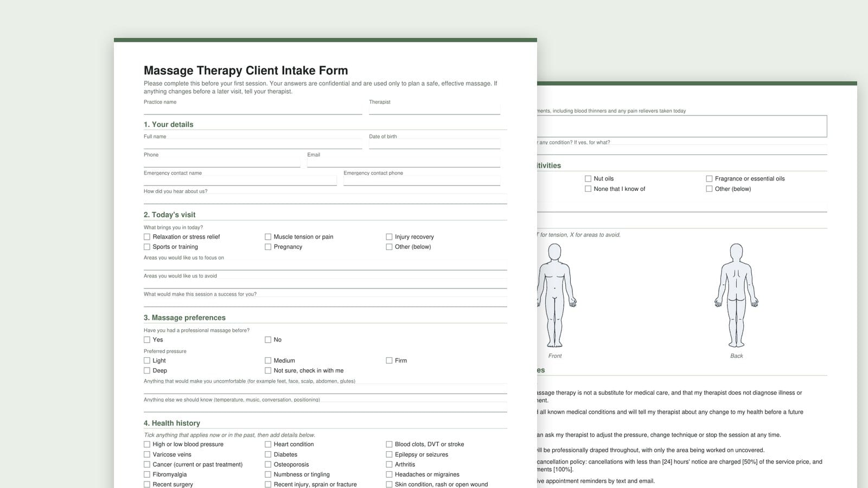
Task: Click the Therapist field
Action: (x=435, y=110)
